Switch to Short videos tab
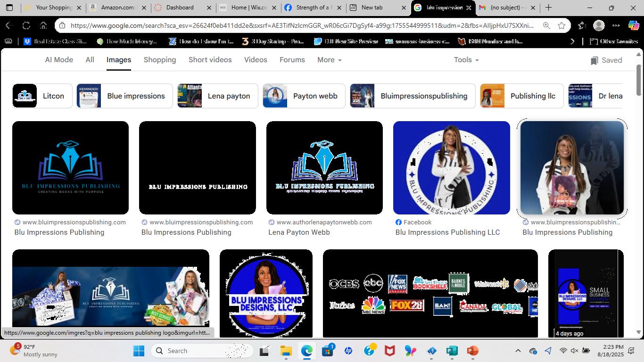 pos(210,60)
